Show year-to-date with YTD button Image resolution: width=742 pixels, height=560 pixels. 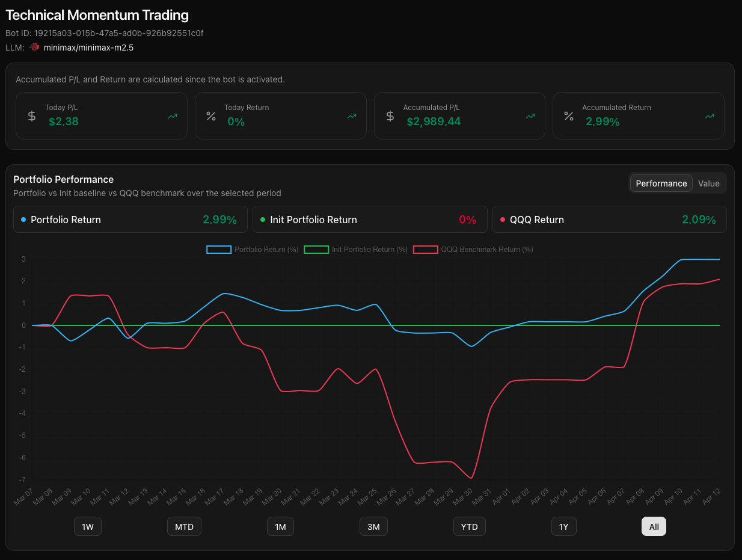pos(469,527)
